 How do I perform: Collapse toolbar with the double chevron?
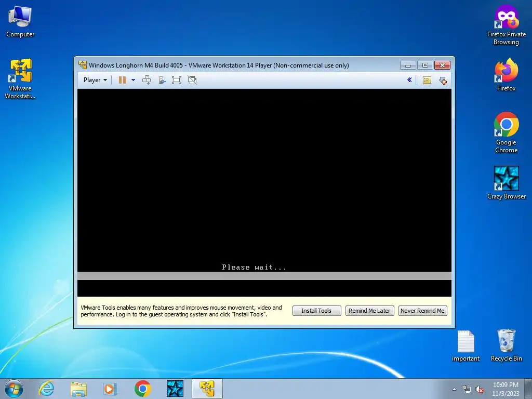[x=409, y=80]
